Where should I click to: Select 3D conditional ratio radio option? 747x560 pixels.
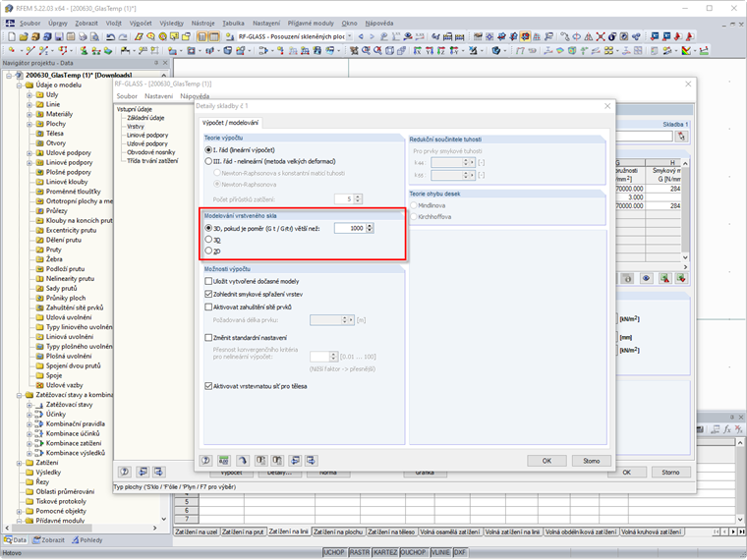coord(208,229)
